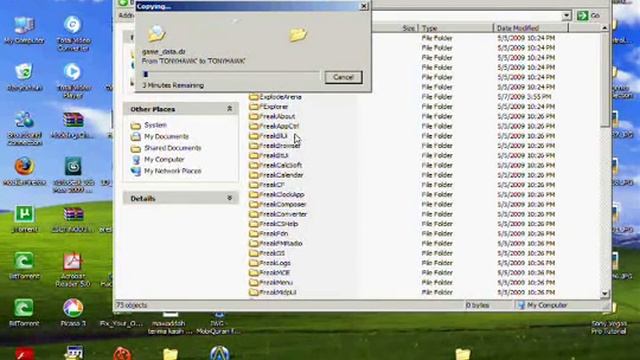Click the file list scrollbar down arrow

(x=604, y=293)
